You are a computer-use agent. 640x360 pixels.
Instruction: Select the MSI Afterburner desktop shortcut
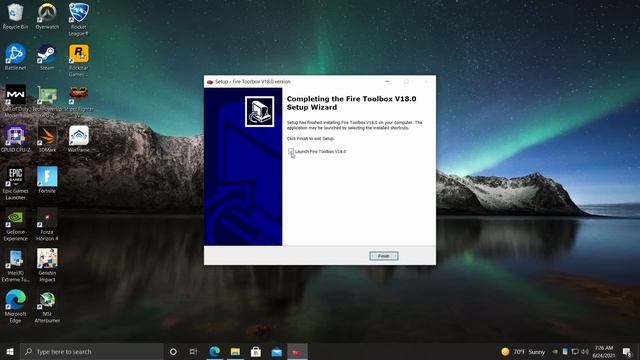tap(47, 306)
